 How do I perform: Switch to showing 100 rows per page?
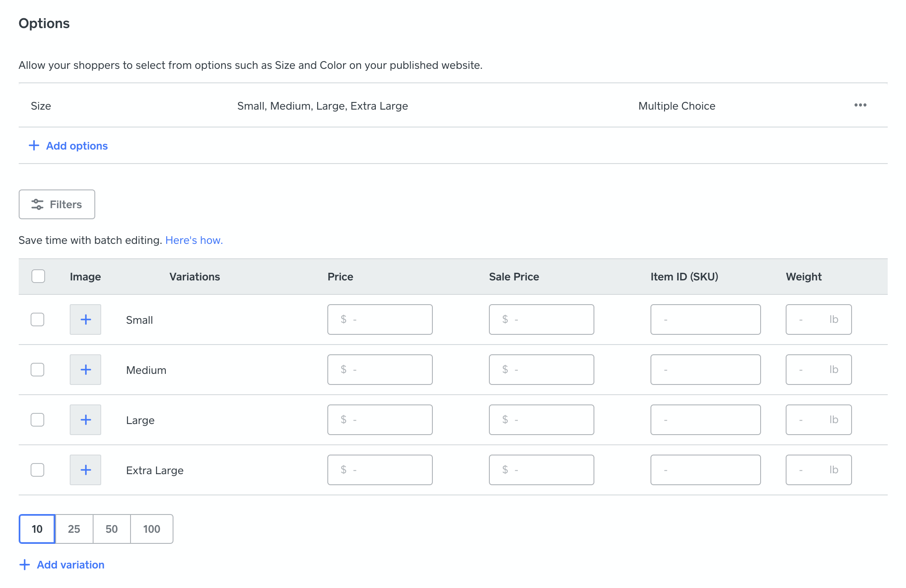click(x=151, y=529)
